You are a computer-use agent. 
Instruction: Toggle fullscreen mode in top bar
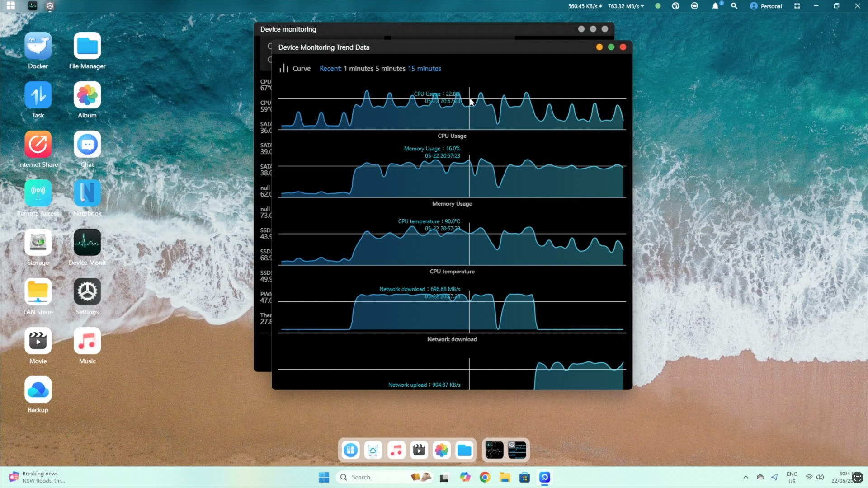pos(797,6)
